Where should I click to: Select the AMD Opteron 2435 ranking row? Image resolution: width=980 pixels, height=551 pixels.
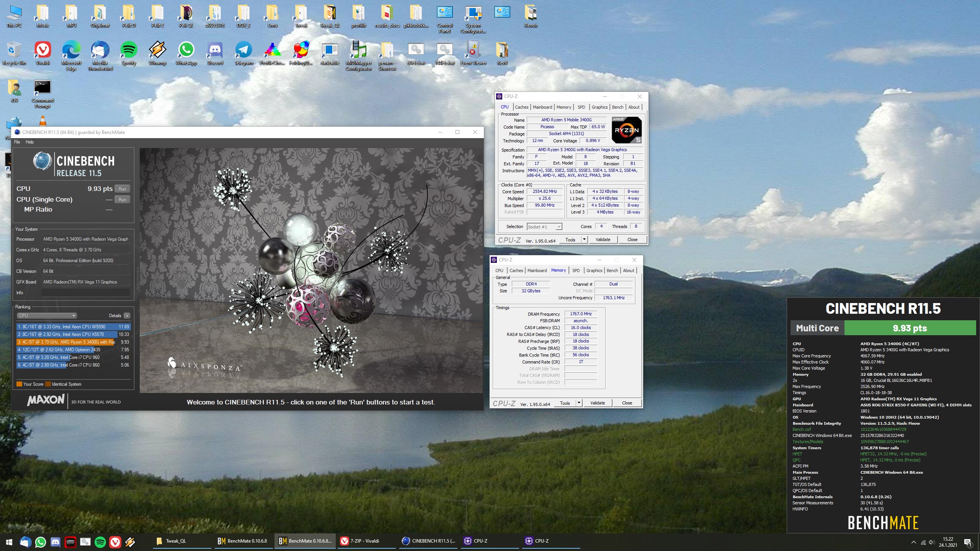73,350
